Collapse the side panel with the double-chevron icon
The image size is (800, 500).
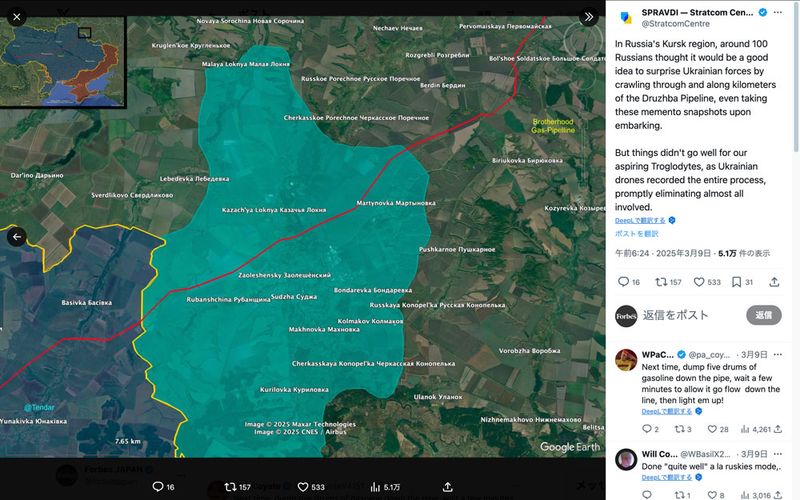(x=589, y=17)
